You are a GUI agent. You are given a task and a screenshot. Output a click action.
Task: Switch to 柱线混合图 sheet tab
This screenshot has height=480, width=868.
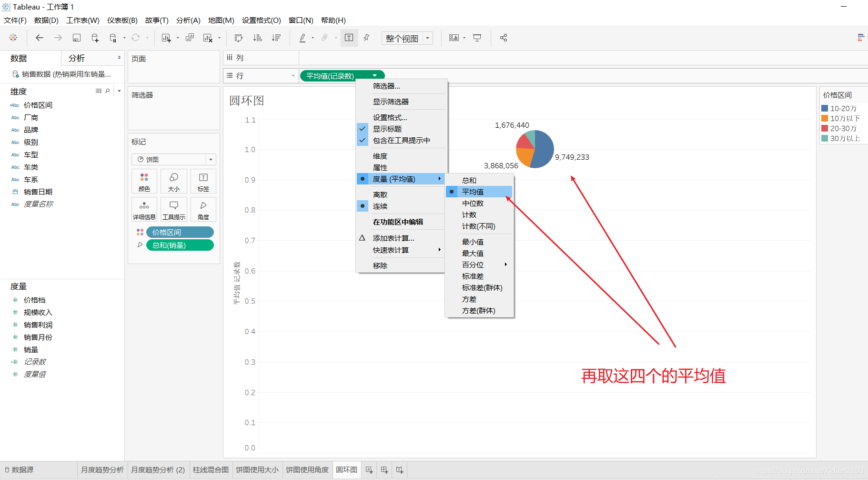(211, 470)
